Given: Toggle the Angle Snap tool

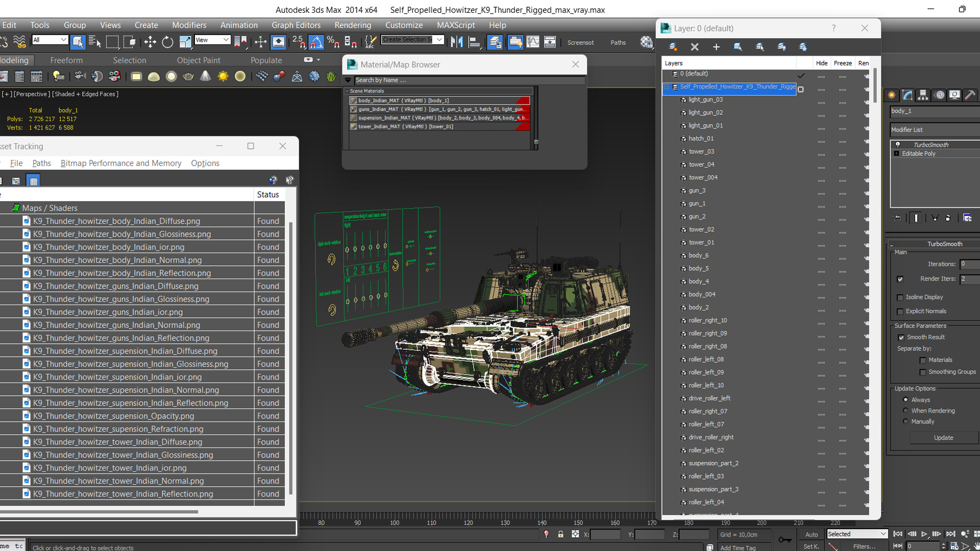Looking at the screenshot, I should [316, 42].
